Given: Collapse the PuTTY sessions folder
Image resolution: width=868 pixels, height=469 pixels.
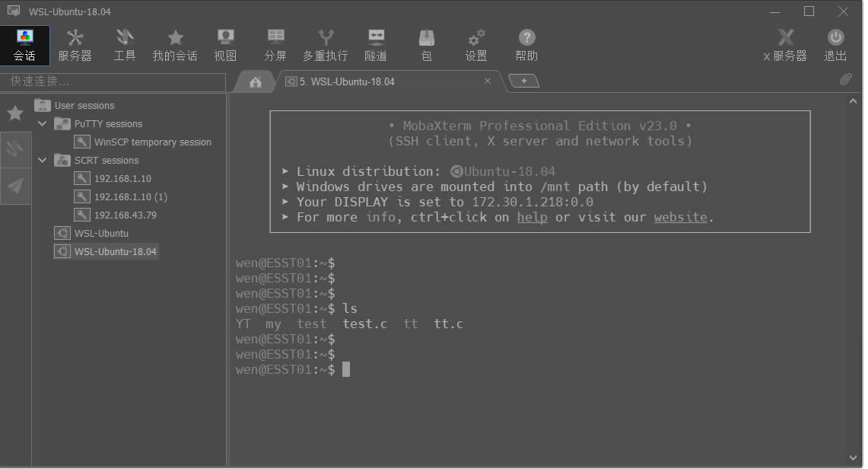Looking at the screenshot, I should (x=43, y=124).
